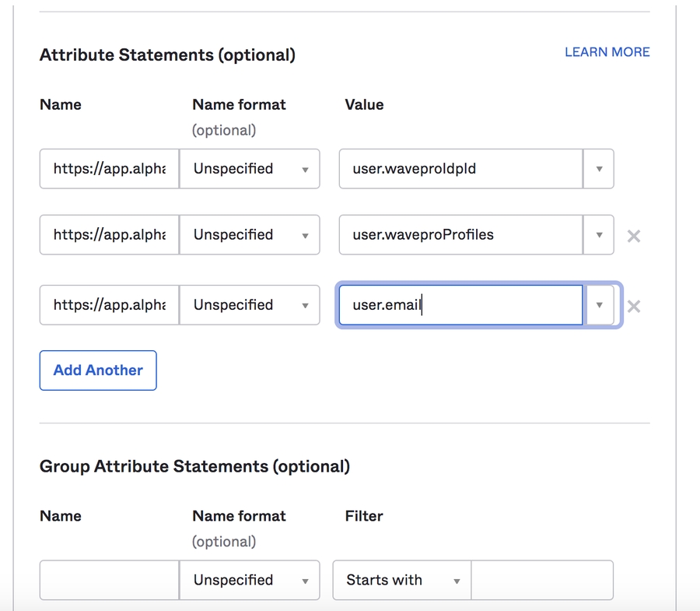Click the second attribute Name field
The width and height of the screenshot is (700, 611).
109,235
